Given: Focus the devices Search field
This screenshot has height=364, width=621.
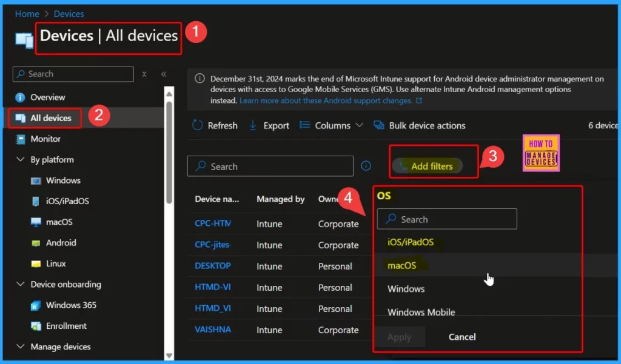Looking at the screenshot, I should point(270,166).
